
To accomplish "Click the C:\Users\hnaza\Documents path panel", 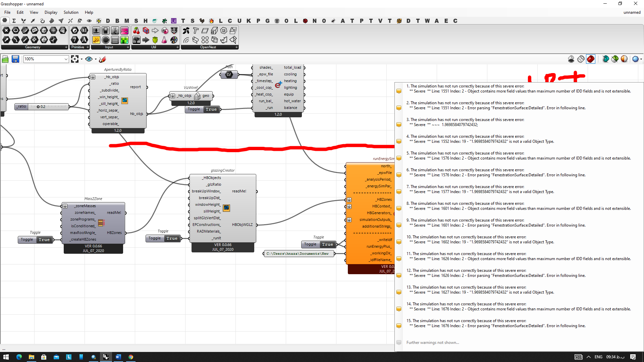I will (299, 254).
